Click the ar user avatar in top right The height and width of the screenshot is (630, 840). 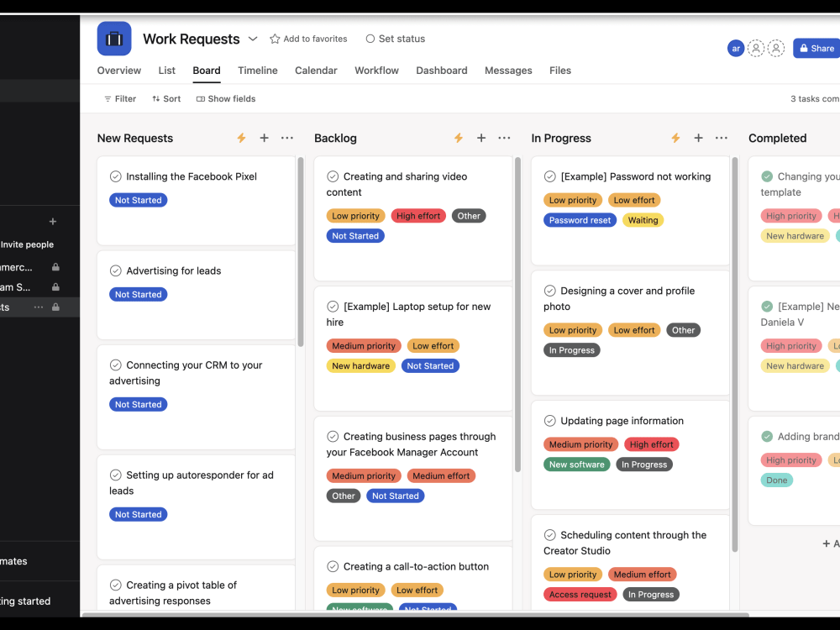[x=736, y=48]
